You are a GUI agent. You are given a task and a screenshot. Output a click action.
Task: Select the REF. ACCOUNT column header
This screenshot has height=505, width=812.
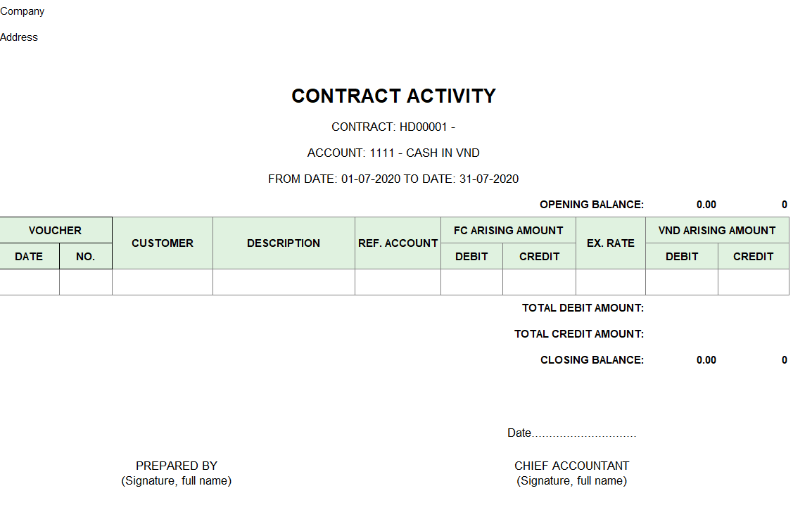pyautogui.click(x=398, y=243)
